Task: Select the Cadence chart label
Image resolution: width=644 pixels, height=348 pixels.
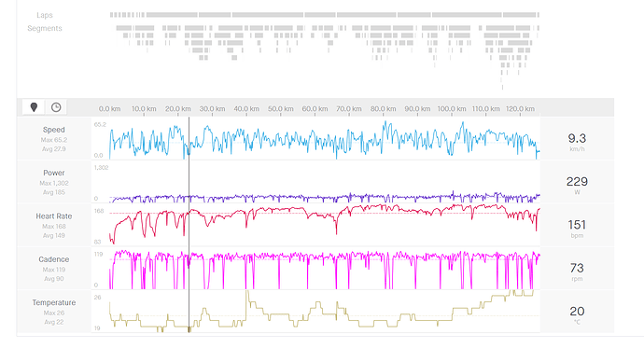Action: click(54, 259)
